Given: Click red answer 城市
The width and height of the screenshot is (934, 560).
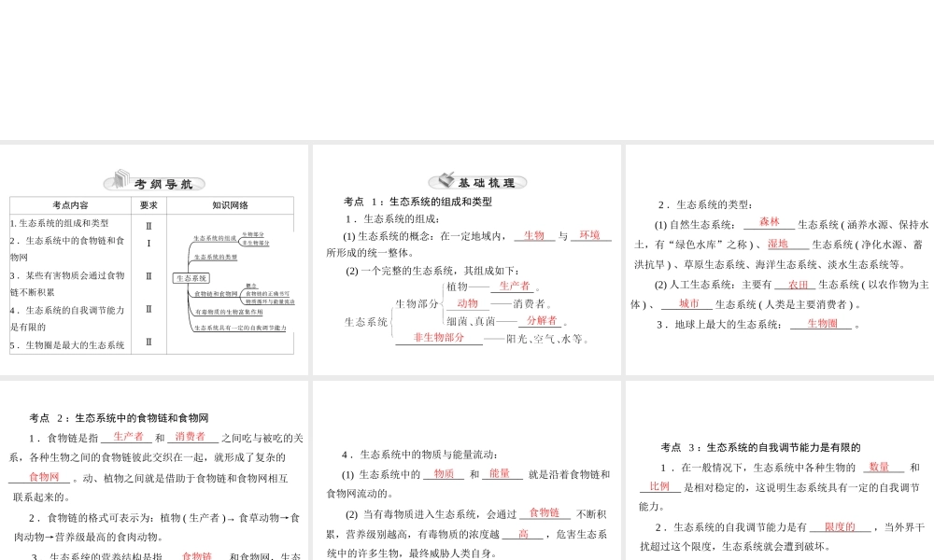Looking at the screenshot, I should 688,303.
